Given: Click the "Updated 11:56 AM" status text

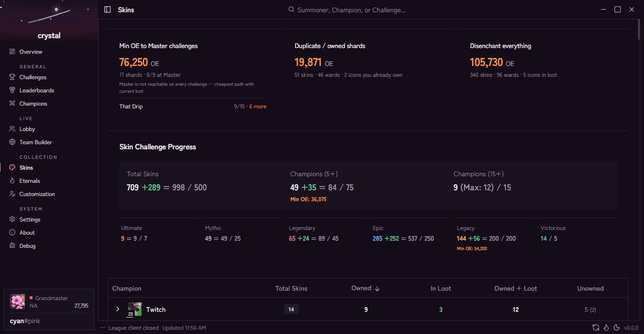Looking at the screenshot, I should pos(184,328).
